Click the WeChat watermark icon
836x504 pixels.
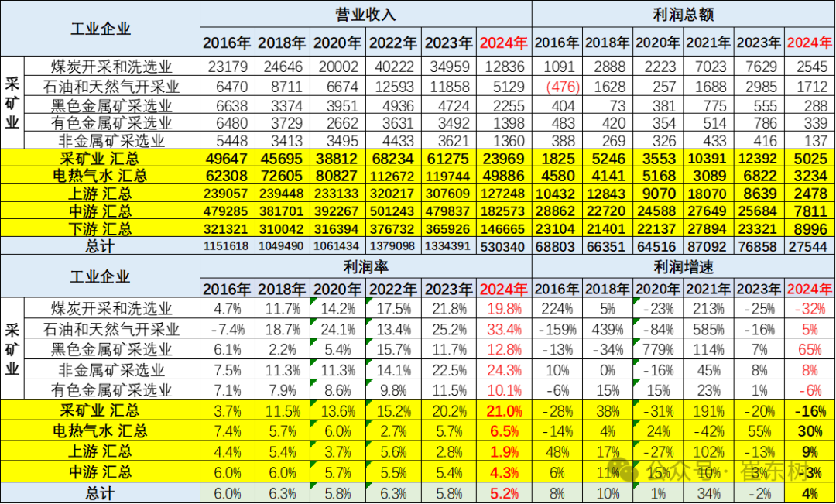coord(620,471)
